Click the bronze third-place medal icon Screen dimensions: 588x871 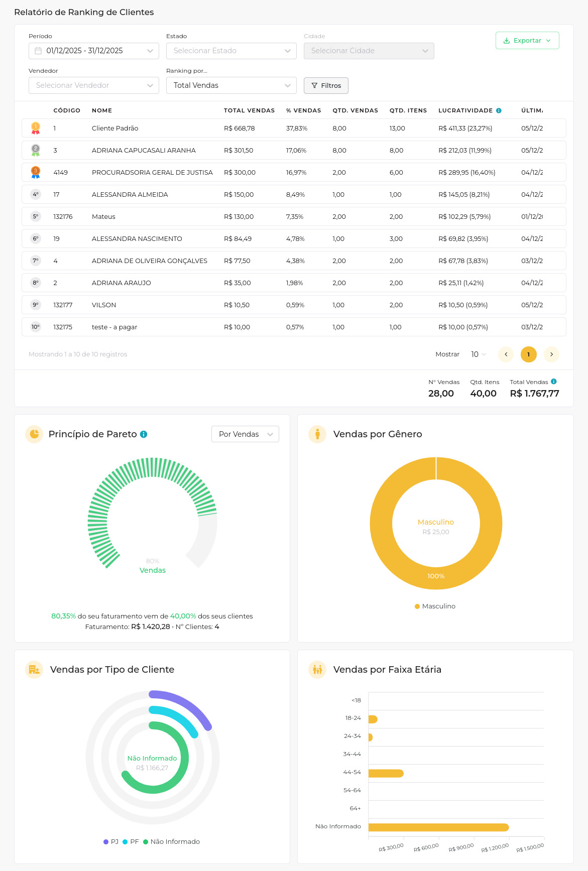36,172
